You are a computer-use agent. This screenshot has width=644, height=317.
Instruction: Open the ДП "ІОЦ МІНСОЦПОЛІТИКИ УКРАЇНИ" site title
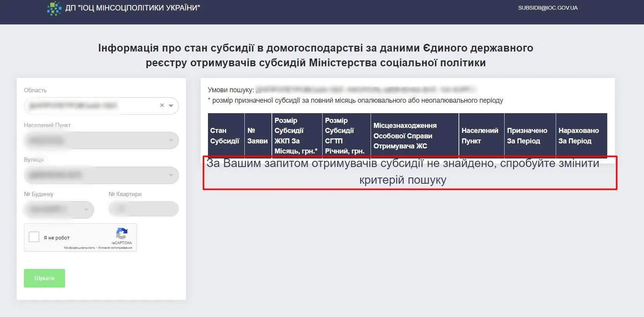pyautogui.click(x=132, y=8)
